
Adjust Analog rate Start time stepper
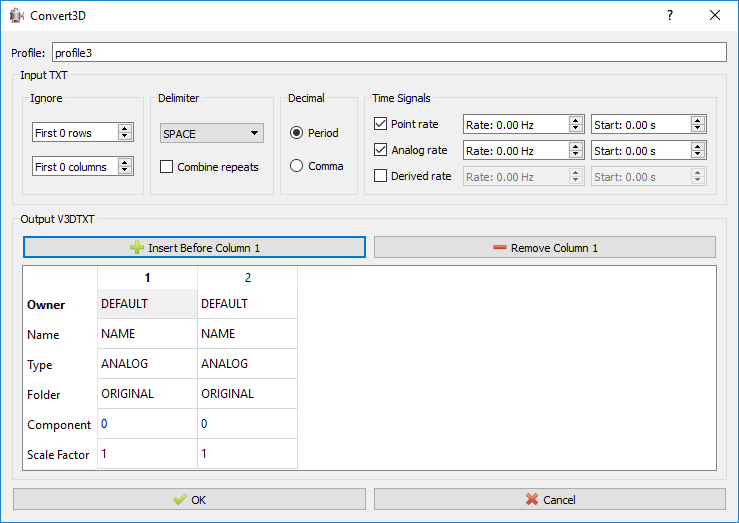point(699,151)
